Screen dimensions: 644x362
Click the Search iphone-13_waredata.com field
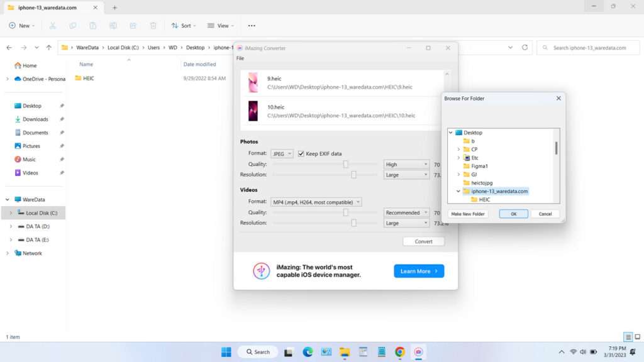pos(588,48)
